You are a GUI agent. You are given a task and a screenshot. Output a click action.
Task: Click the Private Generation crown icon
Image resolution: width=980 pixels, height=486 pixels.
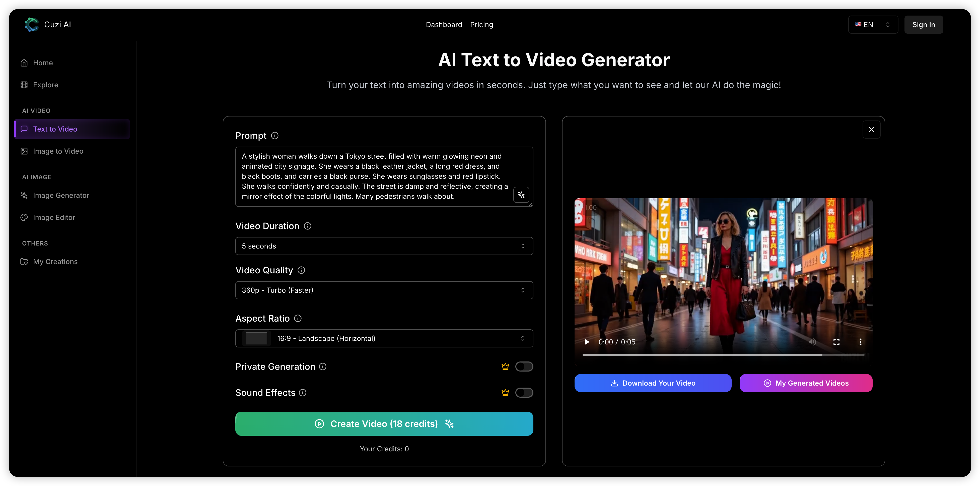point(505,367)
